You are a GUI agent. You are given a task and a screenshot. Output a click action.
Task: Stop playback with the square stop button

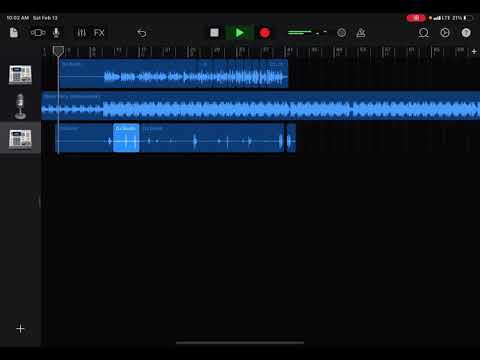(214, 33)
